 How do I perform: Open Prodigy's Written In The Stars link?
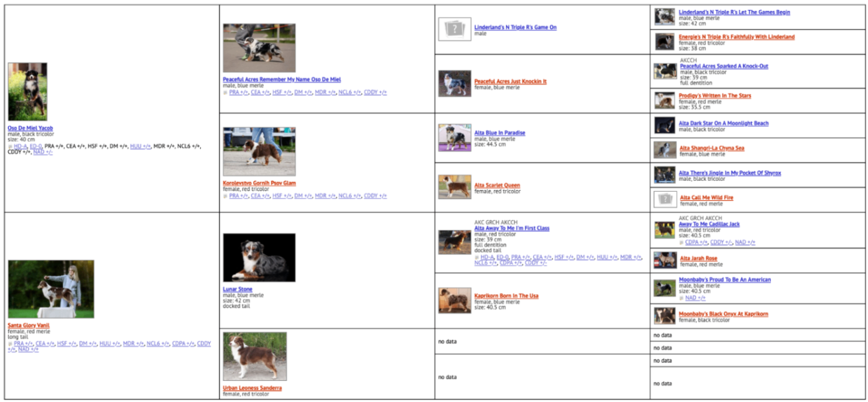coord(715,96)
